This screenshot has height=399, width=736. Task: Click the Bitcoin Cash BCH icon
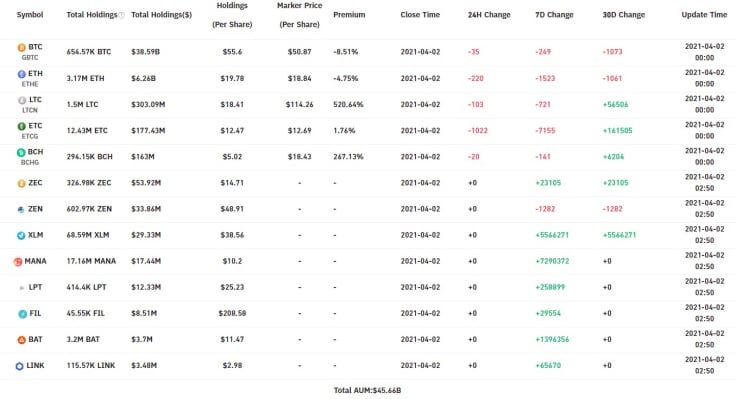coord(21,153)
